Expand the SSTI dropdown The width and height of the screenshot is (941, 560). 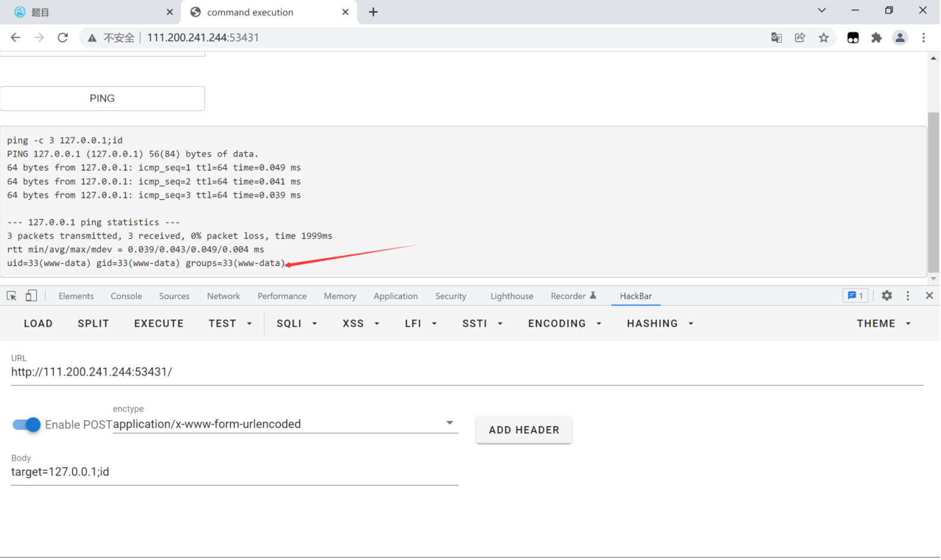click(482, 324)
